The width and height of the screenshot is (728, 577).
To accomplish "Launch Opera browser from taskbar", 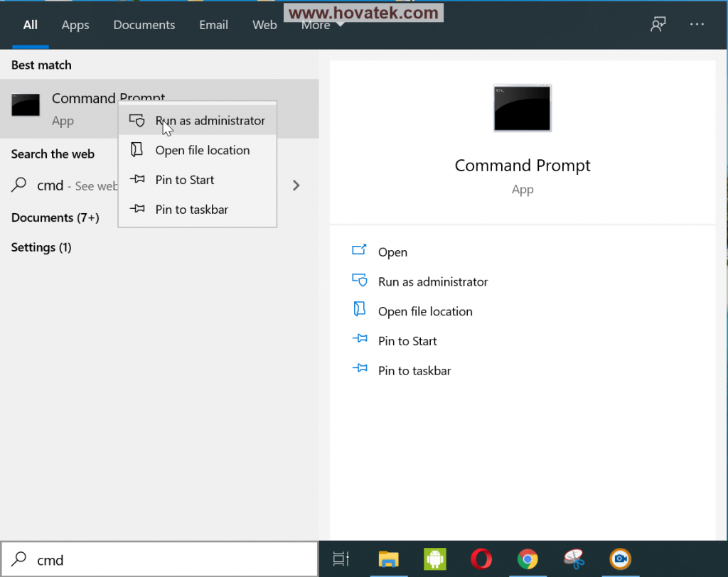I will tap(481, 559).
